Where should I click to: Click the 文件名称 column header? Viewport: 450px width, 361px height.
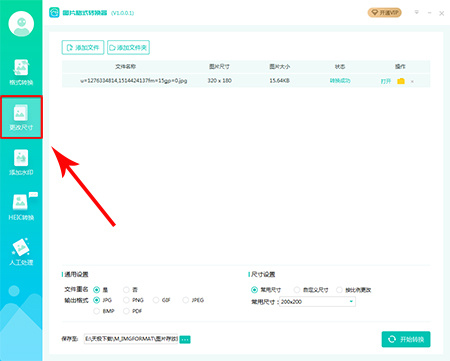point(126,67)
